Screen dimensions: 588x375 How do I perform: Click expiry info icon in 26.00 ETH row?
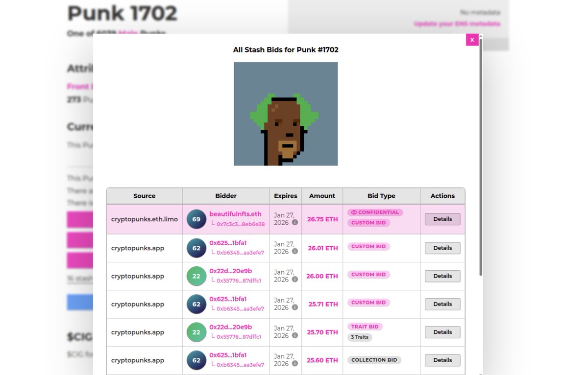click(x=295, y=280)
